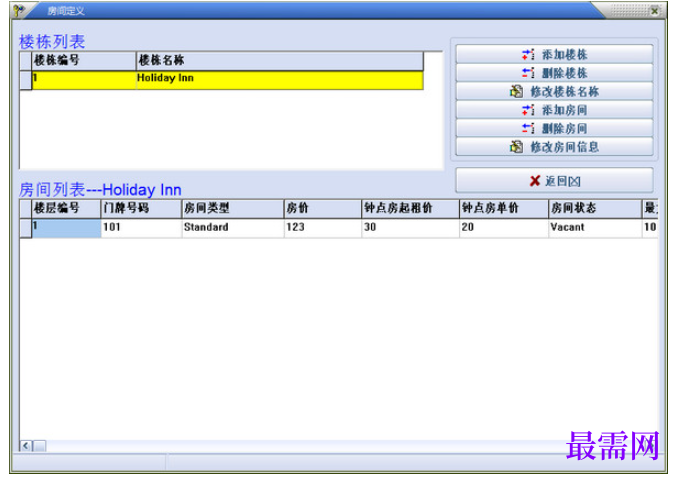Click the 删除楼栋 (delete building) button
Image resolution: width=678 pixels, height=477 pixels.
click(554, 73)
